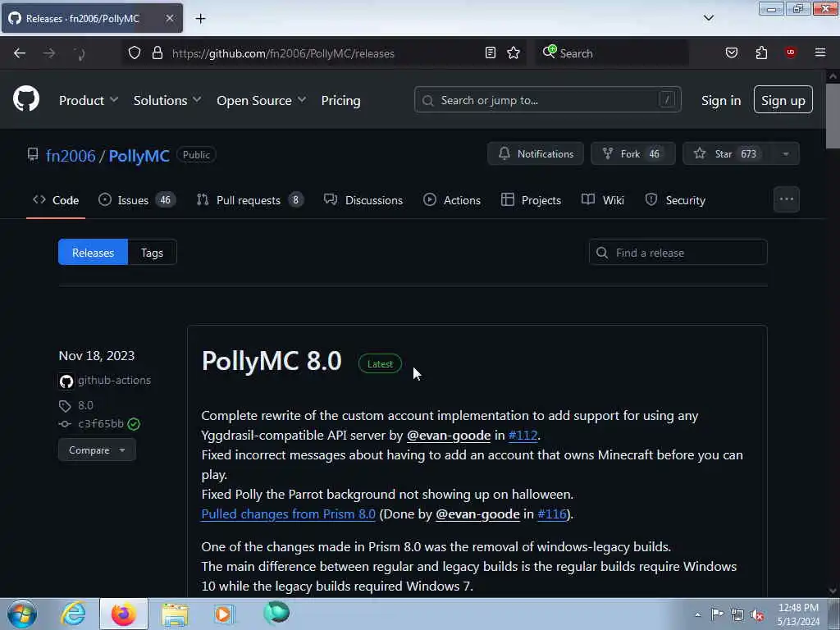The image size is (840, 630).
Task: Click in the Firefox Search bar
Action: (x=612, y=52)
